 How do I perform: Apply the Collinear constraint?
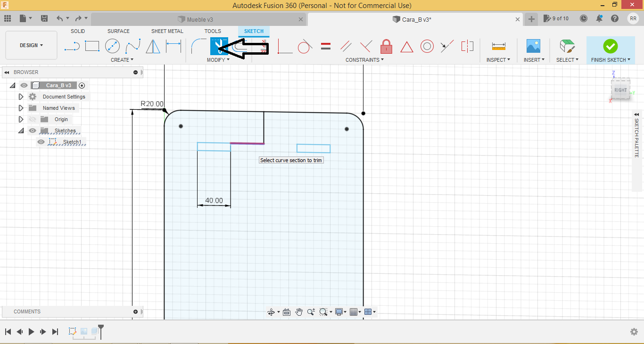[x=447, y=46]
